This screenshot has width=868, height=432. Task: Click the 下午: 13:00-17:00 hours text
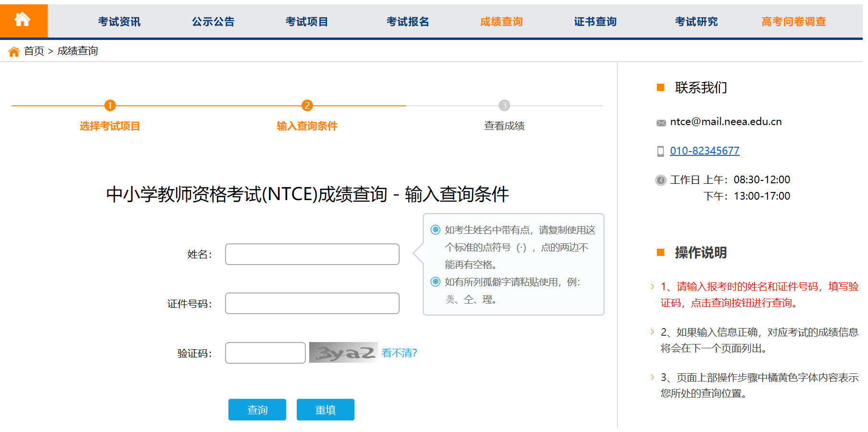coord(747,196)
